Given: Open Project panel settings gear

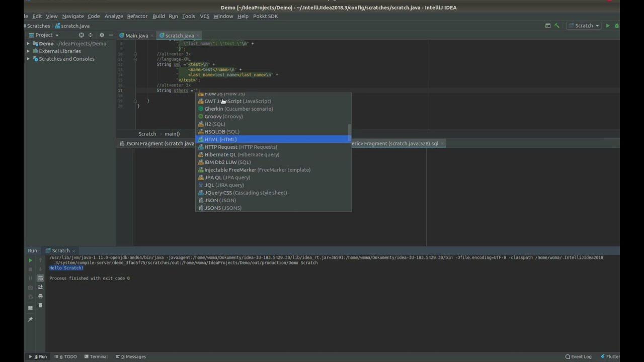Looking at the screenshot, I should 102,35.
